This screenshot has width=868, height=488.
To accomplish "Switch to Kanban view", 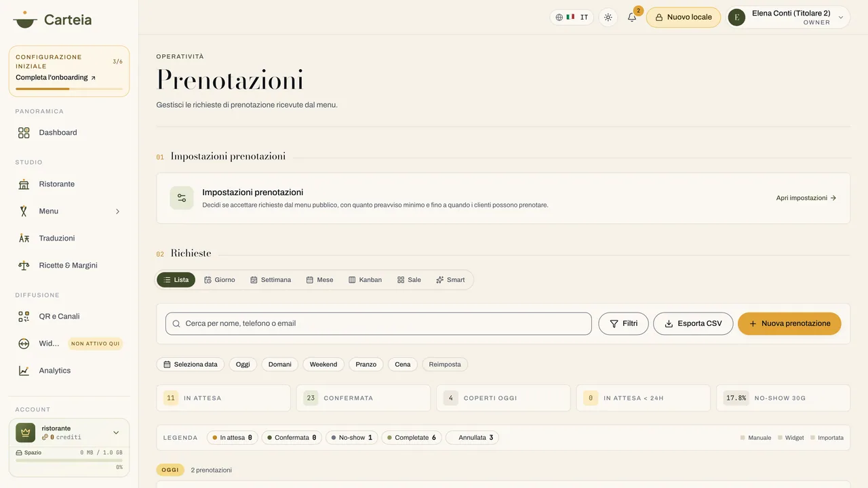I will click(x=365, y=280).
